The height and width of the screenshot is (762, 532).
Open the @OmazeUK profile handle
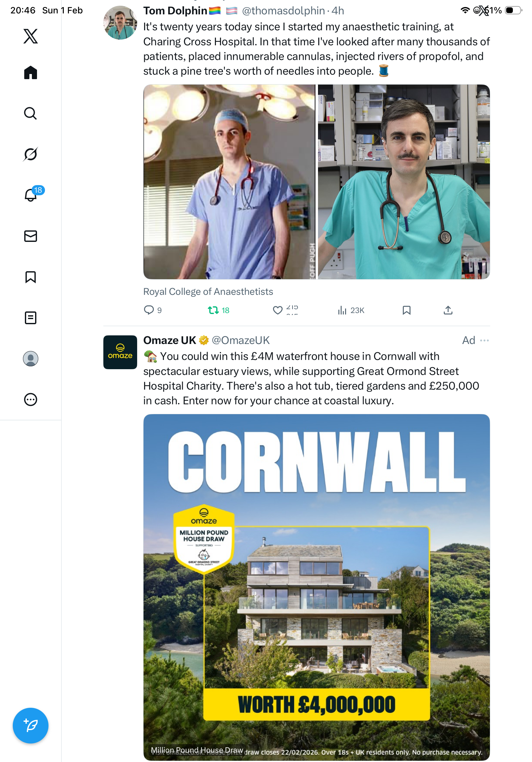pyautogui.click(x=240, y=340)
